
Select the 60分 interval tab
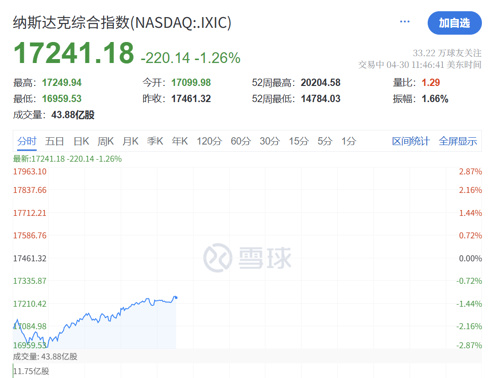coord(241,141)
